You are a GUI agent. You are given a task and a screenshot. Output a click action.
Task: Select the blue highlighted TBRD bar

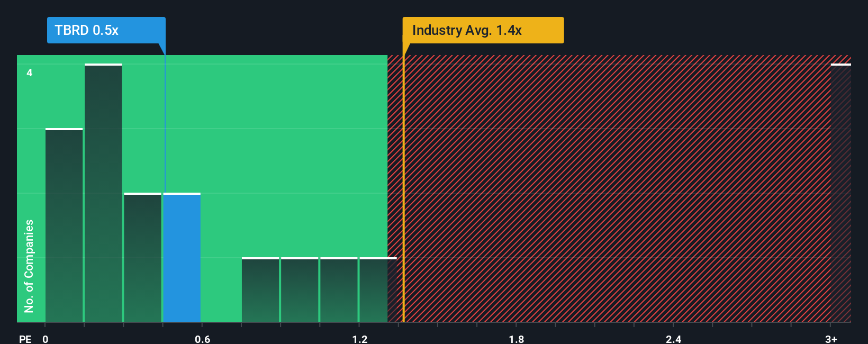(x=182, y=258)
